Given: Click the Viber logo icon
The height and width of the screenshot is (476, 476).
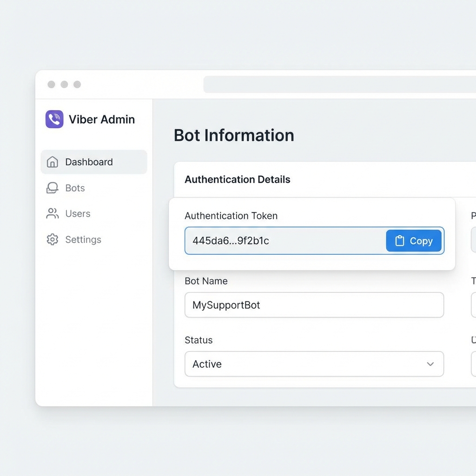Looking at the screenshot, I should [x=54, y=119].
